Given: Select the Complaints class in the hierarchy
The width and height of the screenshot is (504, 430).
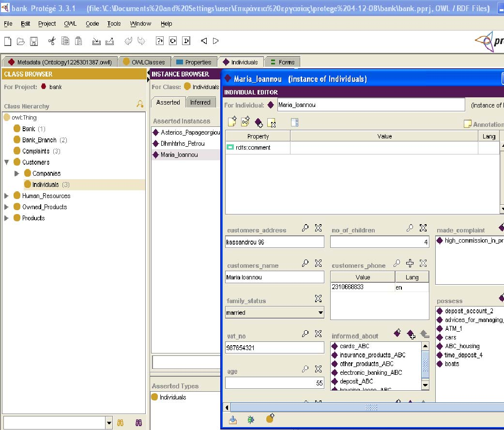Looking at the screenshot, I should 36,151.
